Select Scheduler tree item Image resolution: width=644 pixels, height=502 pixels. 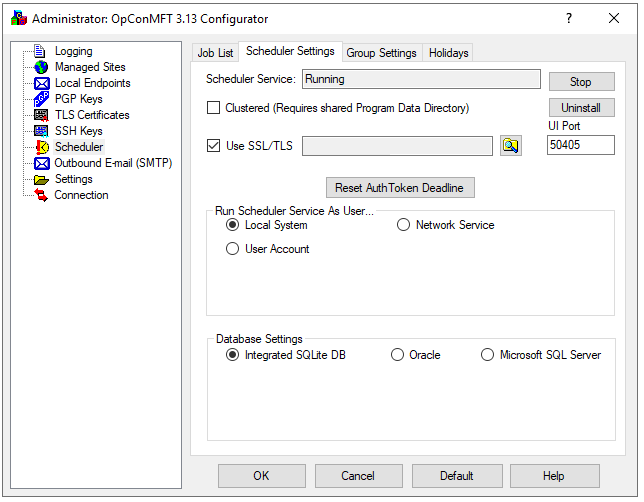(79, 147)
